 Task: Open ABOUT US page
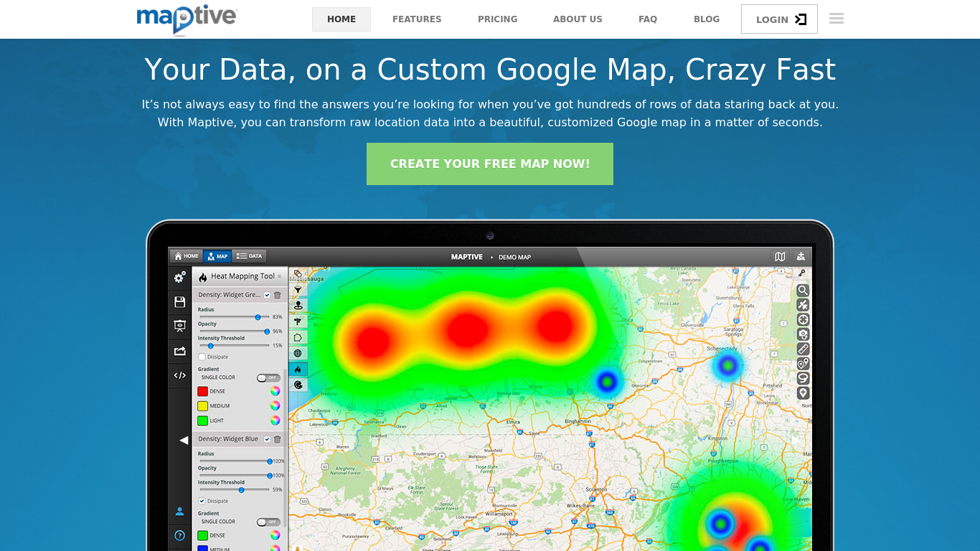pyautogui.click(x=578, y=19)
